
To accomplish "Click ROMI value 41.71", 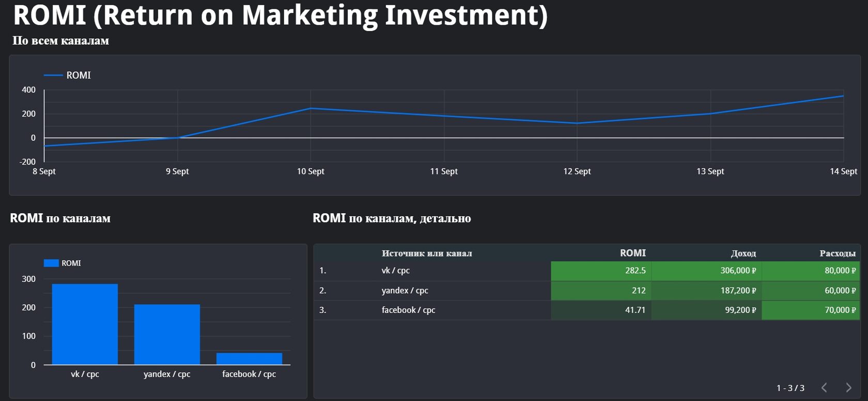I will tap(636, 310).
